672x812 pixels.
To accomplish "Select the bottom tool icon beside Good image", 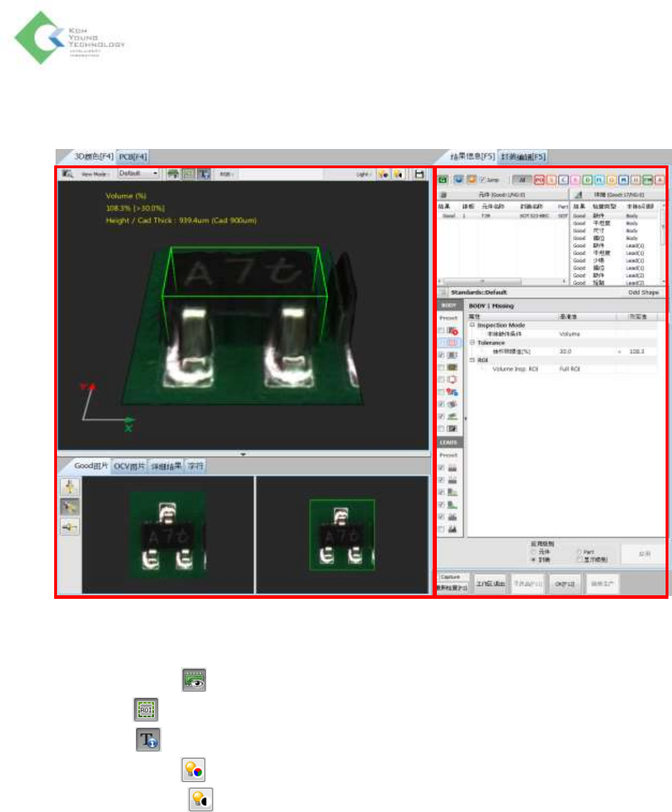I will 70,527.
